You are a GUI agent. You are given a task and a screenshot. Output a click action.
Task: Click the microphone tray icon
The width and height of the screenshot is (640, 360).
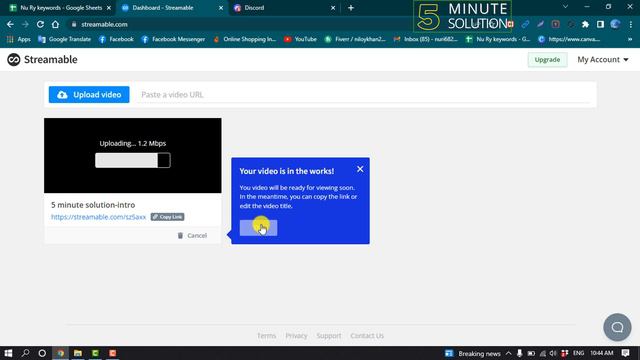click(520, 353)
